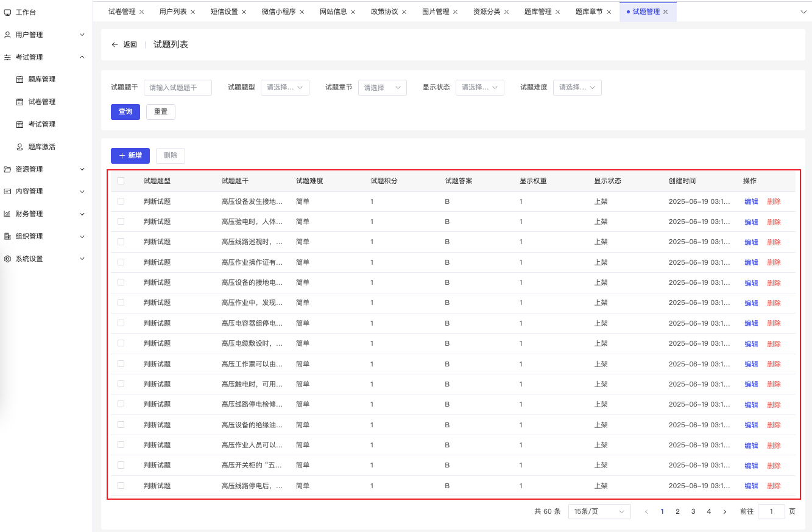The image size is (812, 532).
Task: Switch to the 图片管理 tab
Action: pos(435,11)
